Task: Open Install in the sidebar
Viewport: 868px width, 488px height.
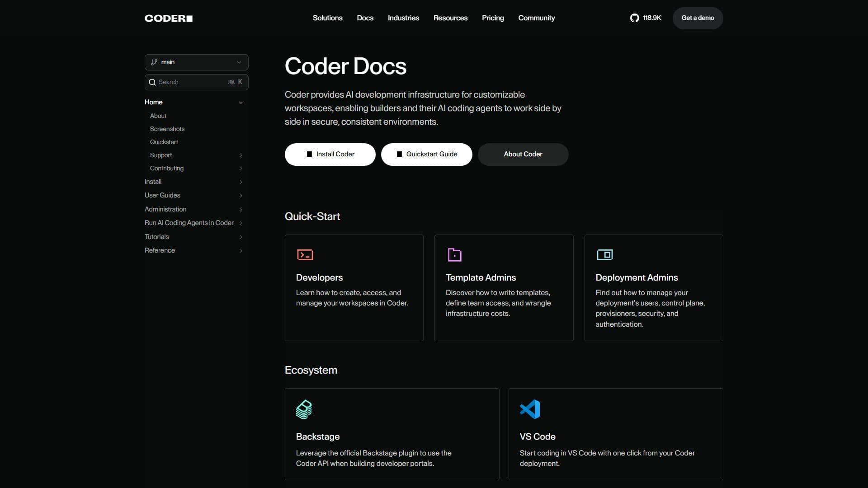Action: [x=153, y=182]
